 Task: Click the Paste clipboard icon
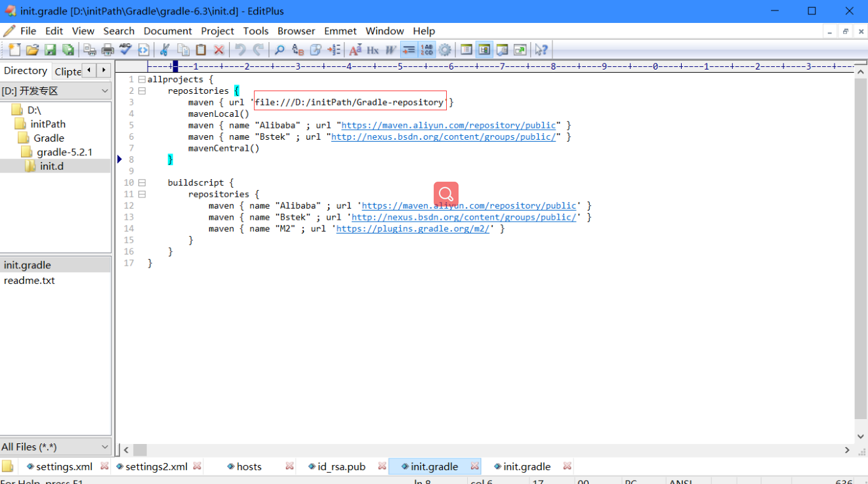click(201, 50)
